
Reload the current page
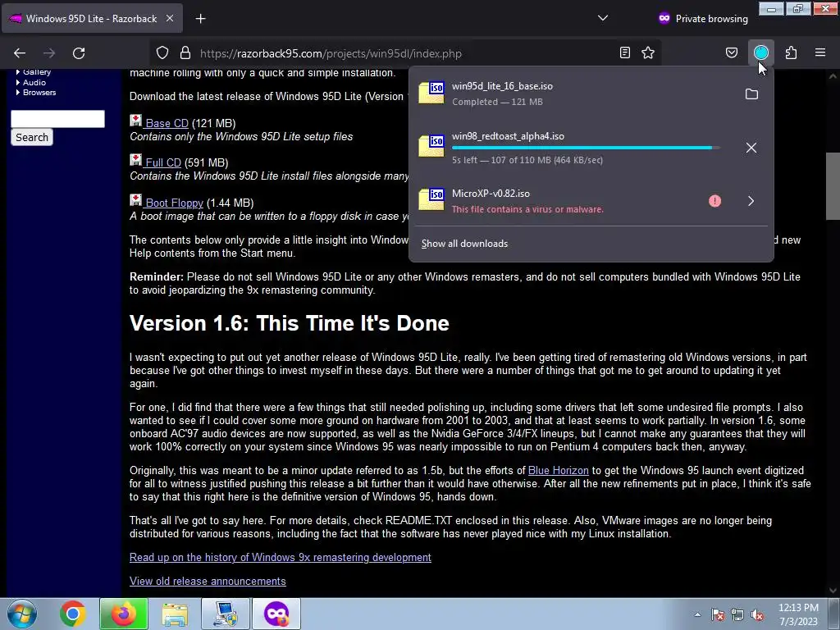click(x=79, y=53)
